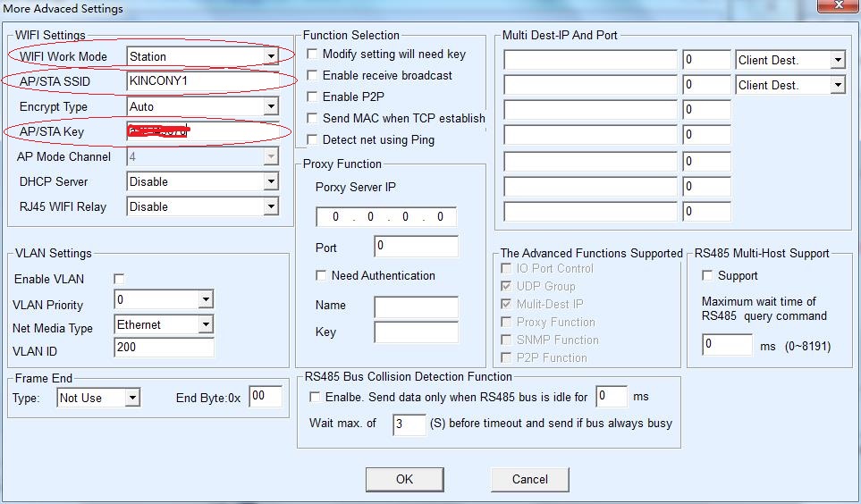The width and height of the screenshot is (861, 504).
Task: Expand the Net Media Type dropdown
Action: tap(206, 324)
